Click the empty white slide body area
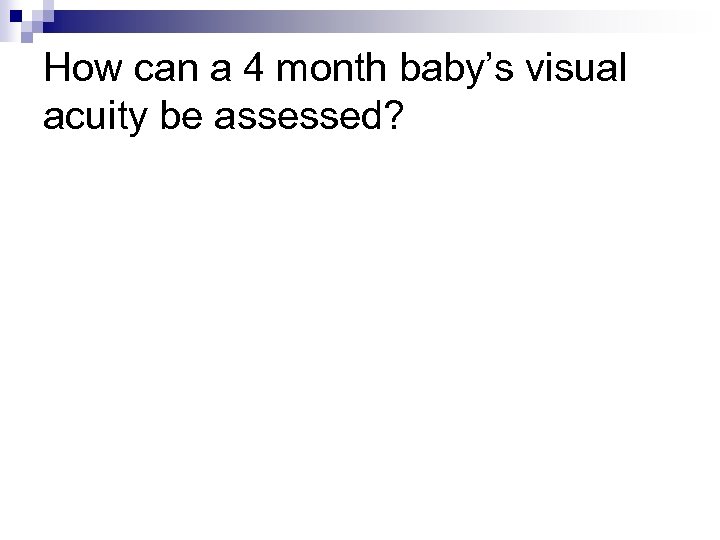The height and width of the screenshot is (540, 720). pyautogui.click(x=360, y=330)
